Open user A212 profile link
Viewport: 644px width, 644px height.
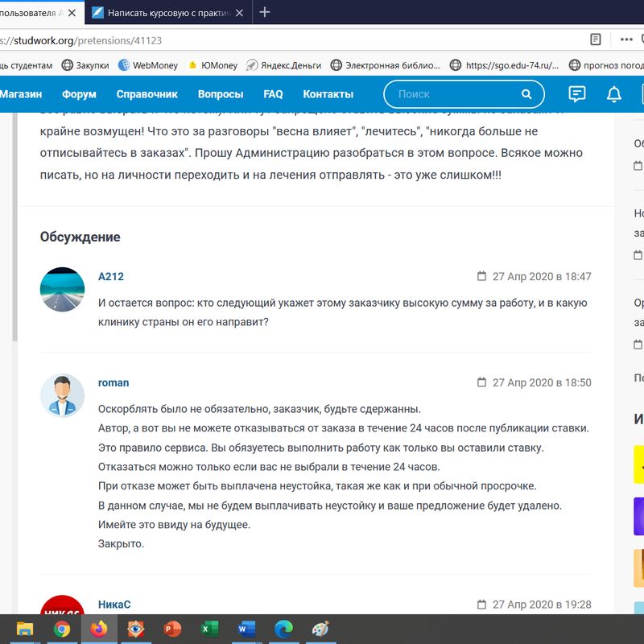pyautogui.click(x=111, y=276)
